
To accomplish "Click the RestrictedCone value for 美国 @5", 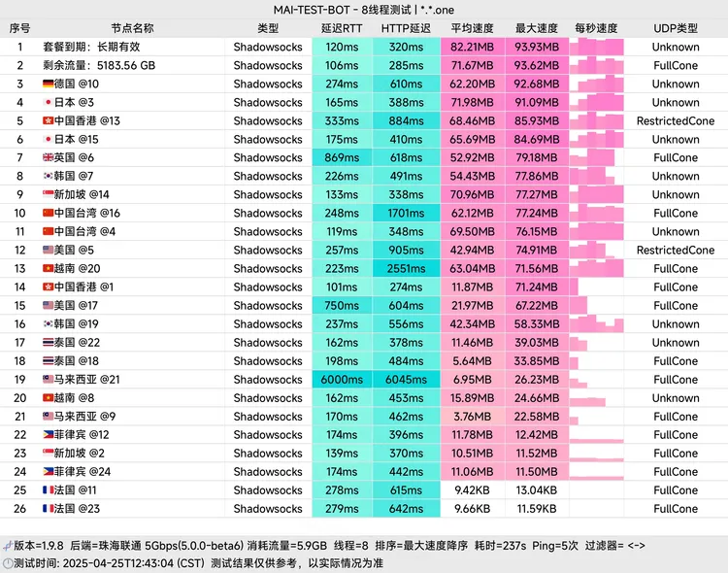I will click(x=675, y=250).
